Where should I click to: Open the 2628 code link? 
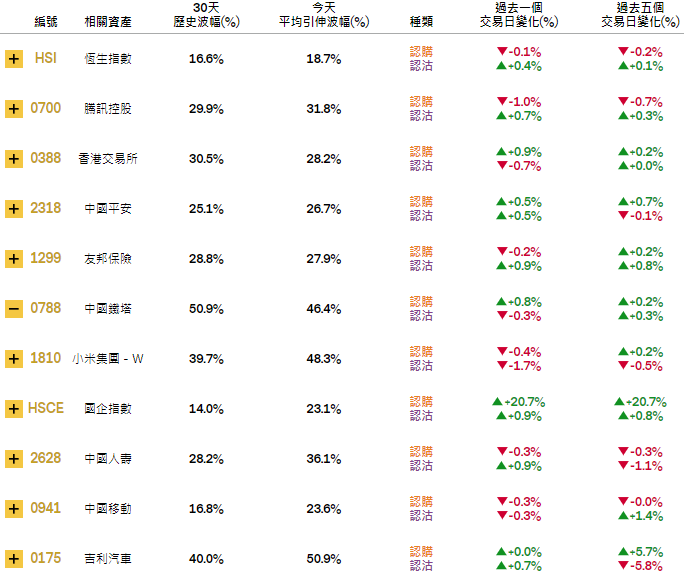click(46, 458)
